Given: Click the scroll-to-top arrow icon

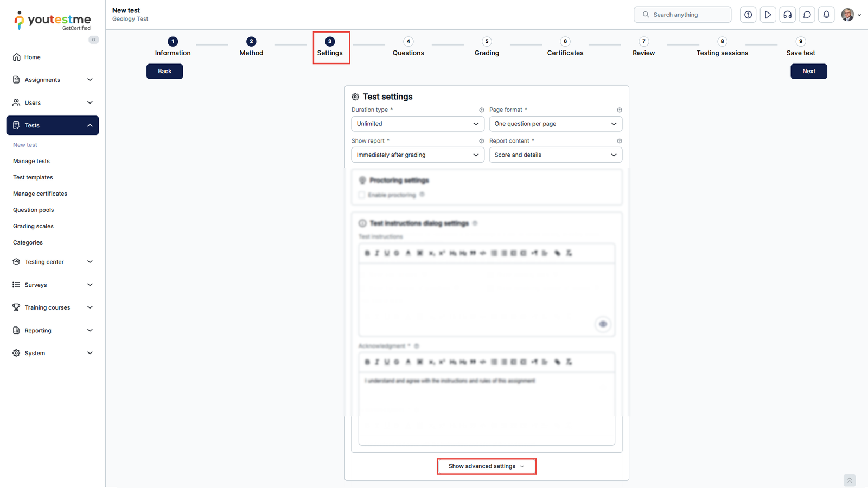Looking at the screenshot, I should tap(850, 480).
